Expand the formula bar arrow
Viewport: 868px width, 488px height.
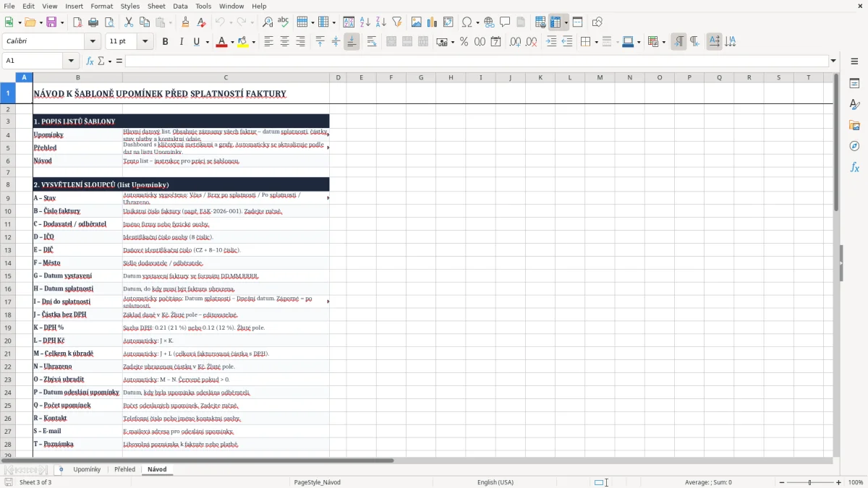point(833,61)
